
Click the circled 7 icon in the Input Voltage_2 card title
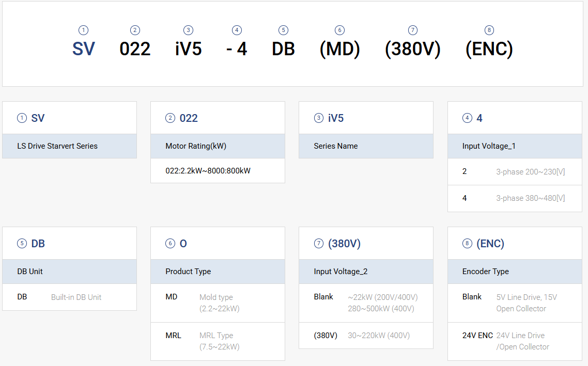click(319, 244)
